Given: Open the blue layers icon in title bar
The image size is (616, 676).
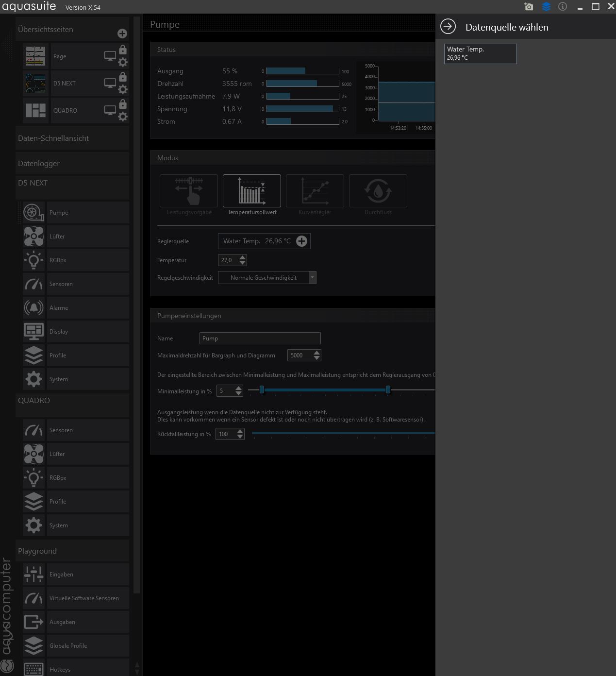Looking at the screenshot, I should coord(546,7).
